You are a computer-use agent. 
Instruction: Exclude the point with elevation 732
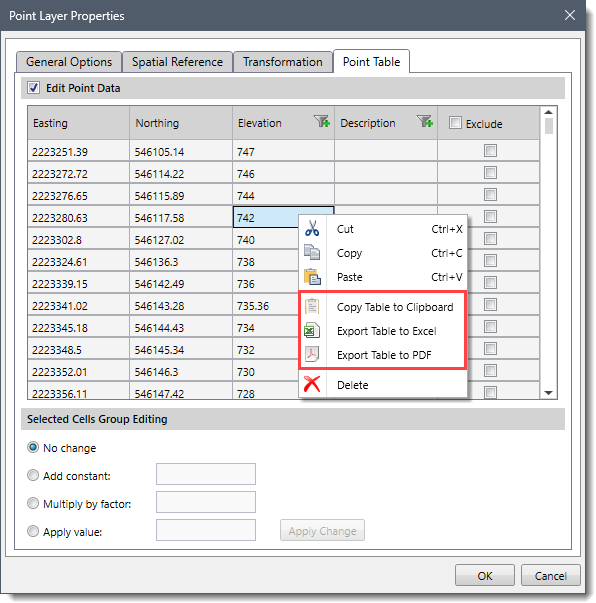490,349
